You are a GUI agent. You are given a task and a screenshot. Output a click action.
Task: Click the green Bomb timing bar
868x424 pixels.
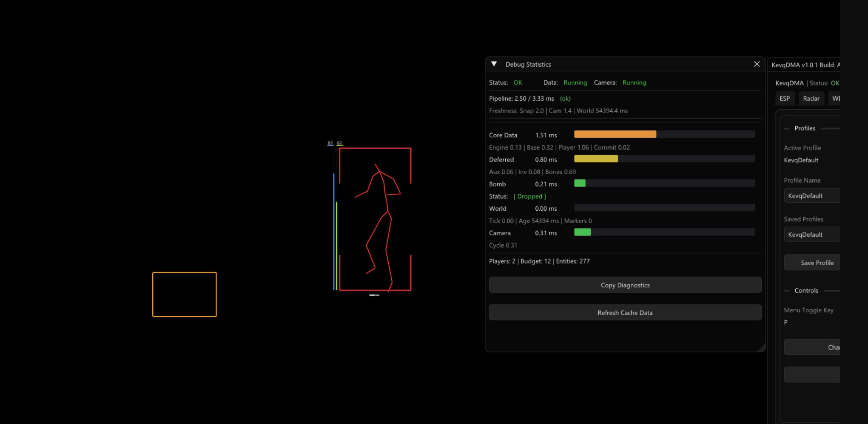click(580, 184)
